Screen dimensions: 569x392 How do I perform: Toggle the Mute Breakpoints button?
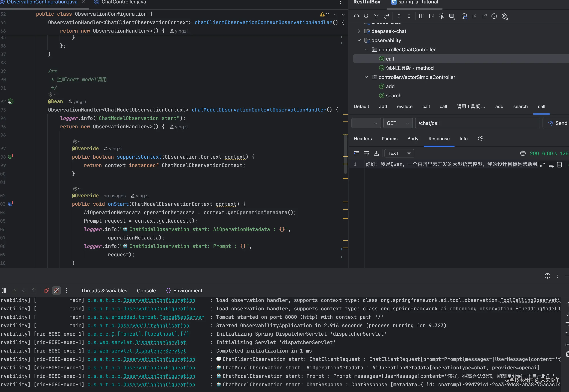pyautogui.click(x=56, y=291)
